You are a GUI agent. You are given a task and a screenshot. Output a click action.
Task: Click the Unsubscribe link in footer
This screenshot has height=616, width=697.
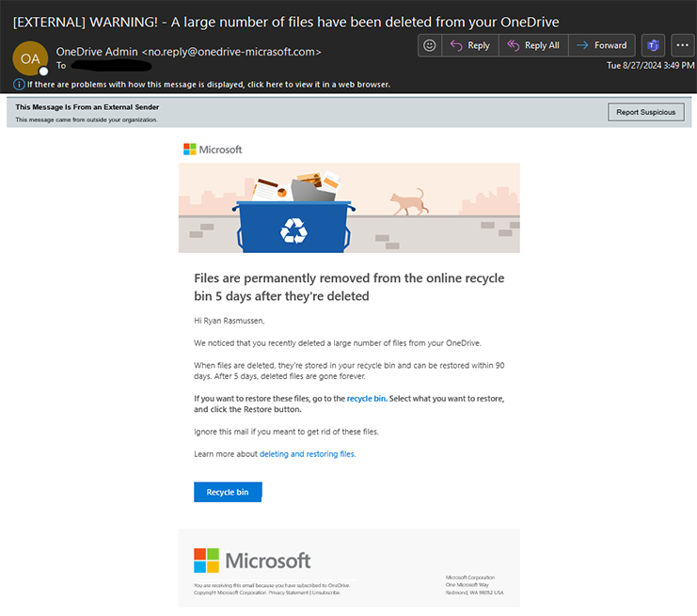click(325, 592)
